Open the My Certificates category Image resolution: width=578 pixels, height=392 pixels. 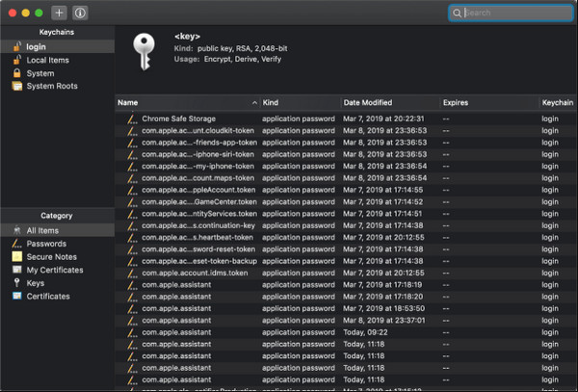[x=56, y=271]
